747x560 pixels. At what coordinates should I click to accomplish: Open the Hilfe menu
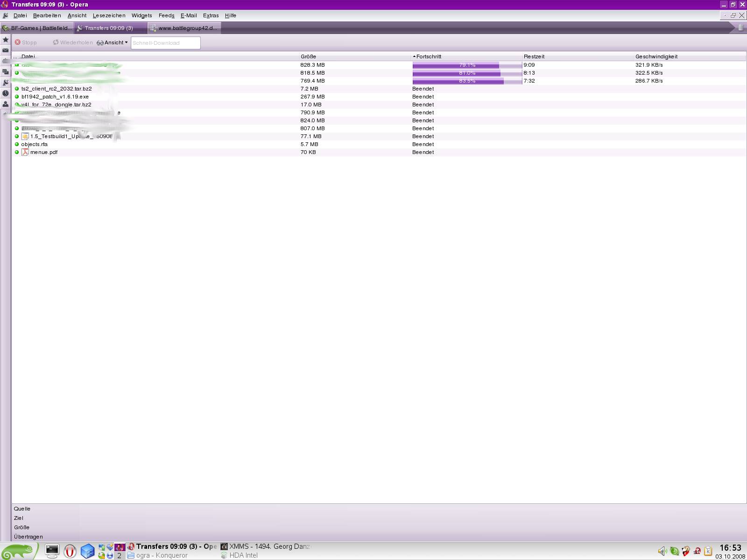231,15
